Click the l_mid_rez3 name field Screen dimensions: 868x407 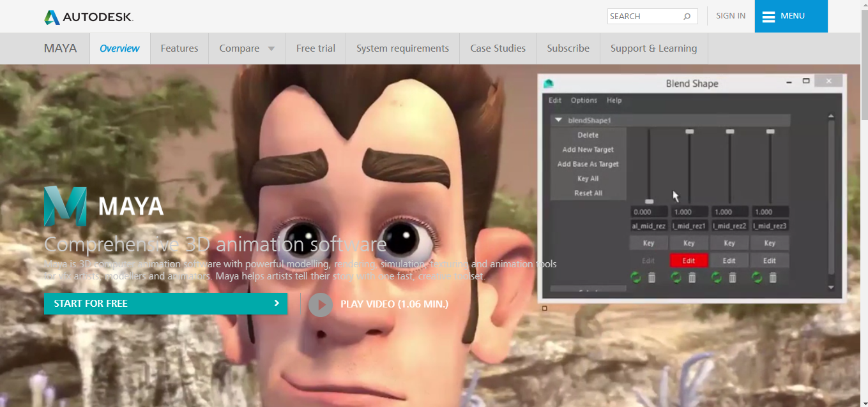click(770, 226)
